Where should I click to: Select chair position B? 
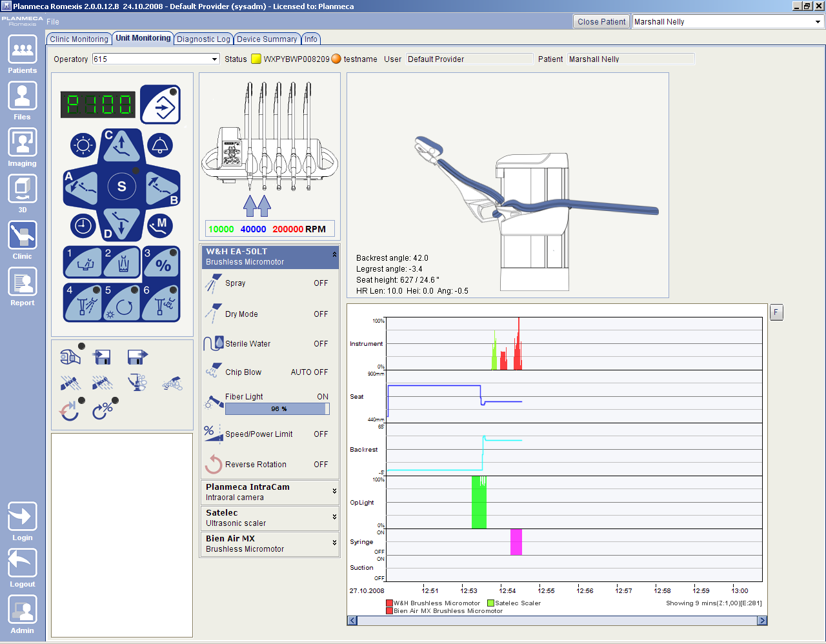[x=162, y=188]
